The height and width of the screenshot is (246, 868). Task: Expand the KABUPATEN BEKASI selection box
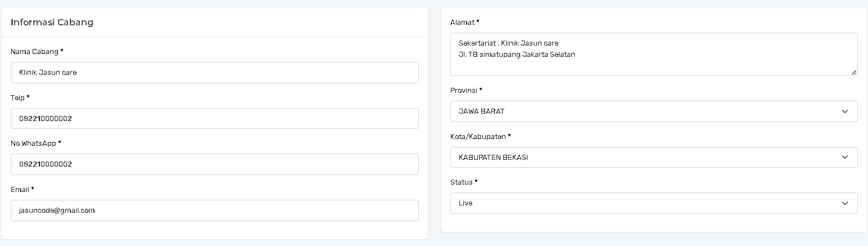point(653,158)
